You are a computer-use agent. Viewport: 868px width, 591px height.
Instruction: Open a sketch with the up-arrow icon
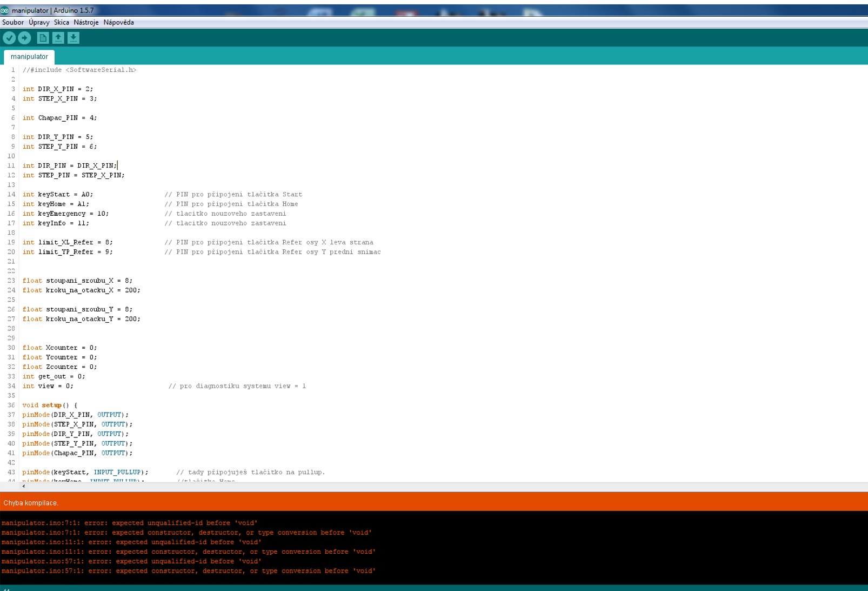coord(58,38)
